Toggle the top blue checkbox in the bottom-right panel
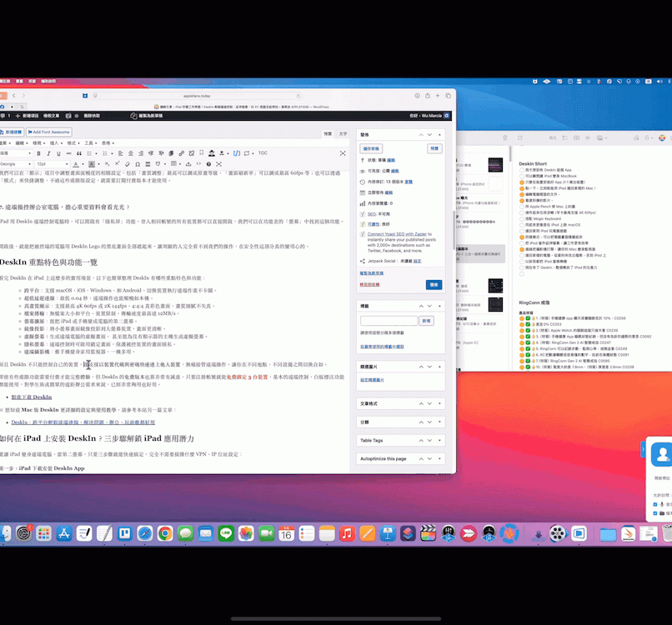Screen dimensions: 672x625 click(656, 504)
